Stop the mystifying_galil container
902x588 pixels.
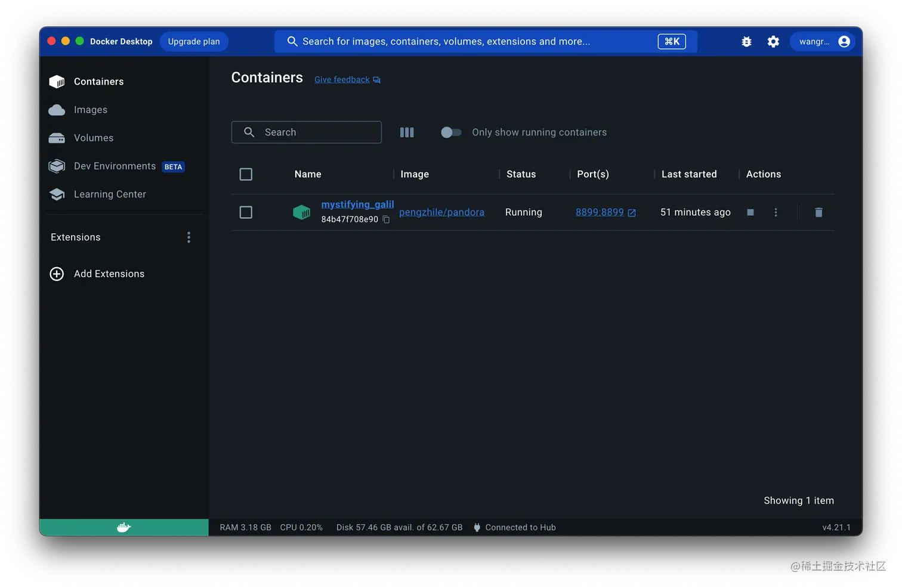point(750,212)
